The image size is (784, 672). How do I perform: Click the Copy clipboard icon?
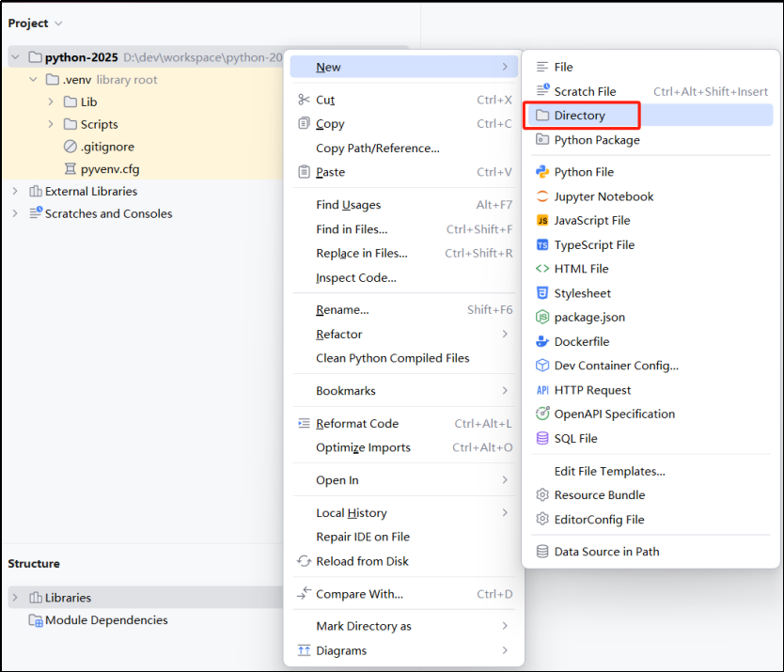point(304,123)
